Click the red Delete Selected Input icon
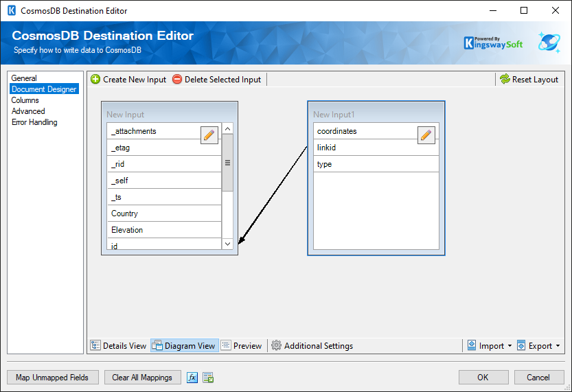Viewport: 572px width, 392px height. [177, 79]
